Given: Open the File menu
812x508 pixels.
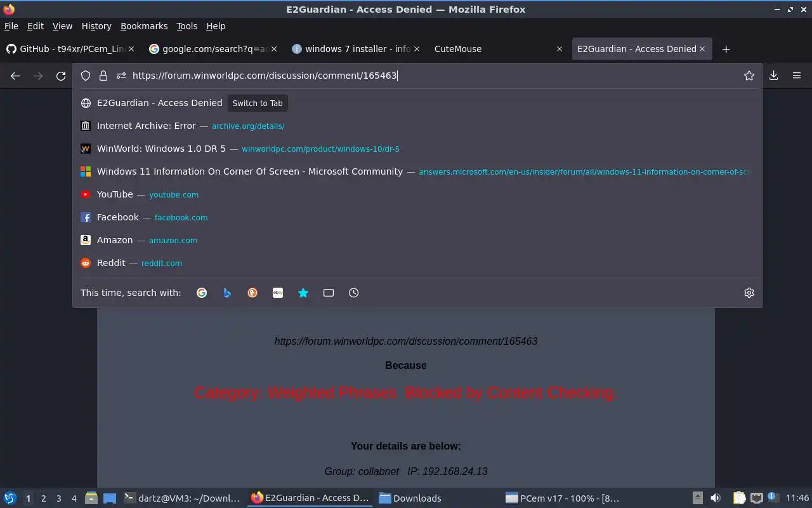Looking at the screenshot, I should (x=11, y=26).
